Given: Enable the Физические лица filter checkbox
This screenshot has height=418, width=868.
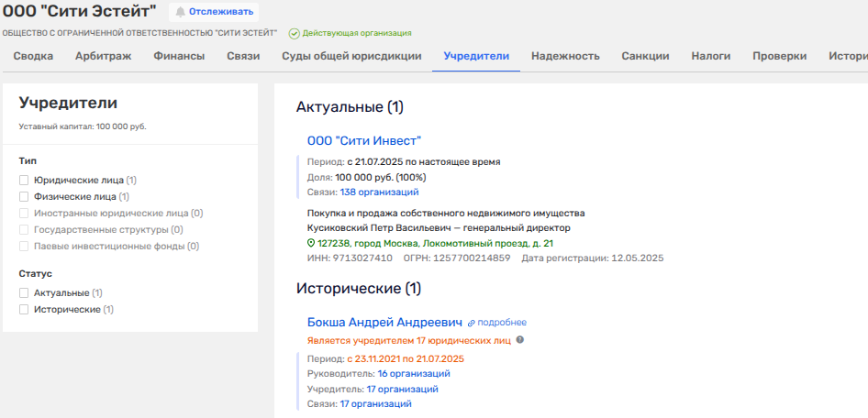Looking at the screenshot, I should (x=24, y=196).
